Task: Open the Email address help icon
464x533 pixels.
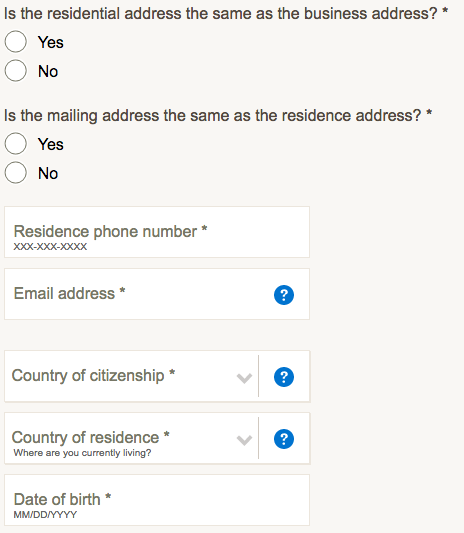Action: point(284,295)
